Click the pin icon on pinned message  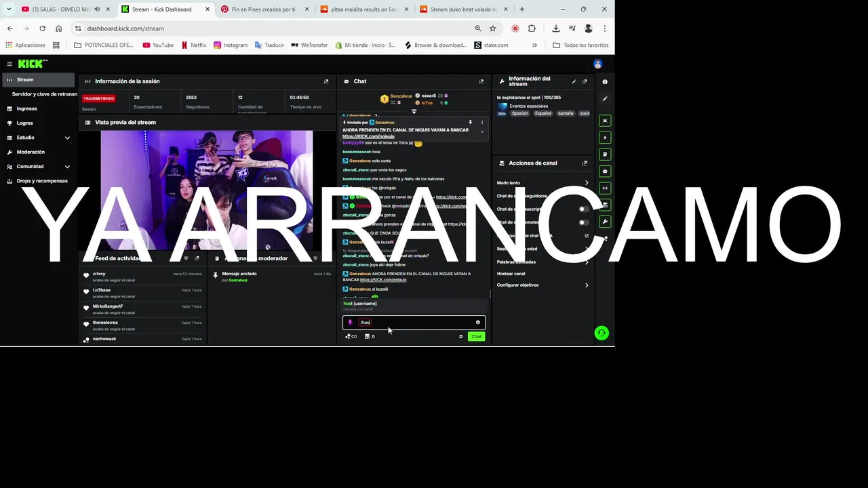(470, 123)
